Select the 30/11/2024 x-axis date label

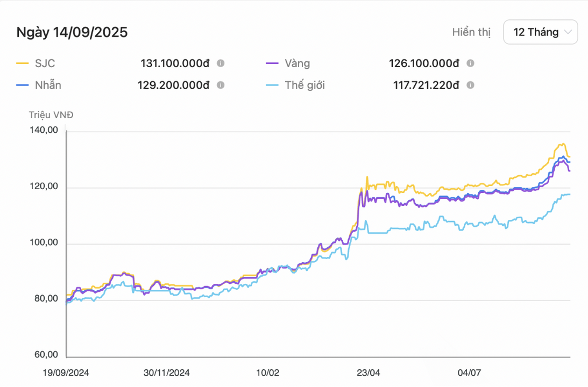click(167, 372)
